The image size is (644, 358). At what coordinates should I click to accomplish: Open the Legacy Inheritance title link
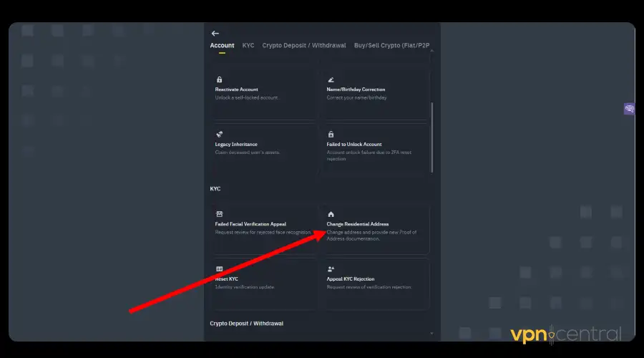coord(236,144)
